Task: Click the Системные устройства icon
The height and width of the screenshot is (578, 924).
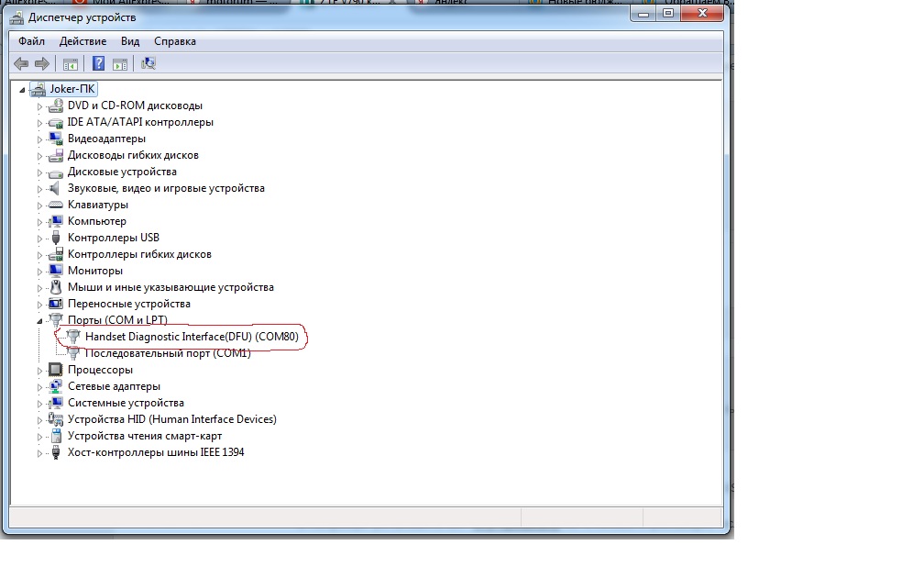Action: 55,403
